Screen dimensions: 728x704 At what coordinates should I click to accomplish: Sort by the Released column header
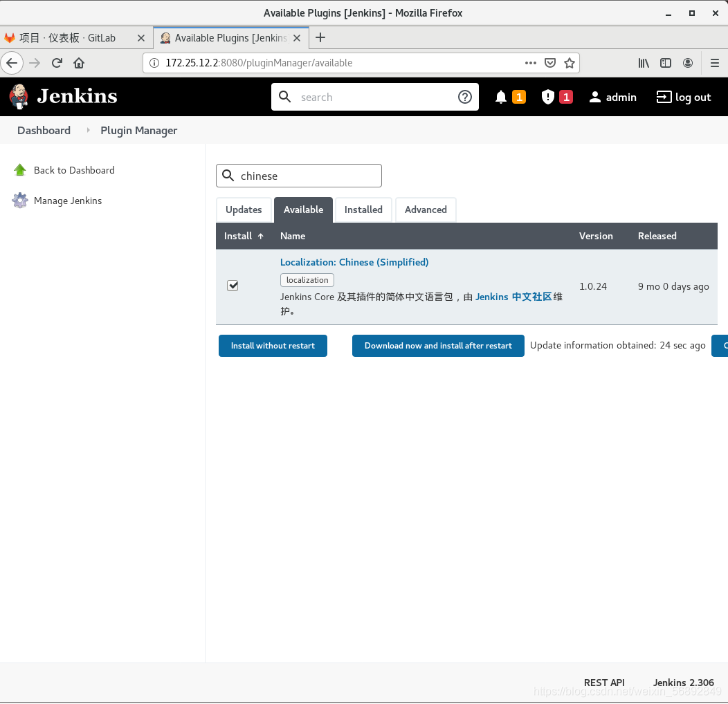pyautogui.click(x=657, y=236)
